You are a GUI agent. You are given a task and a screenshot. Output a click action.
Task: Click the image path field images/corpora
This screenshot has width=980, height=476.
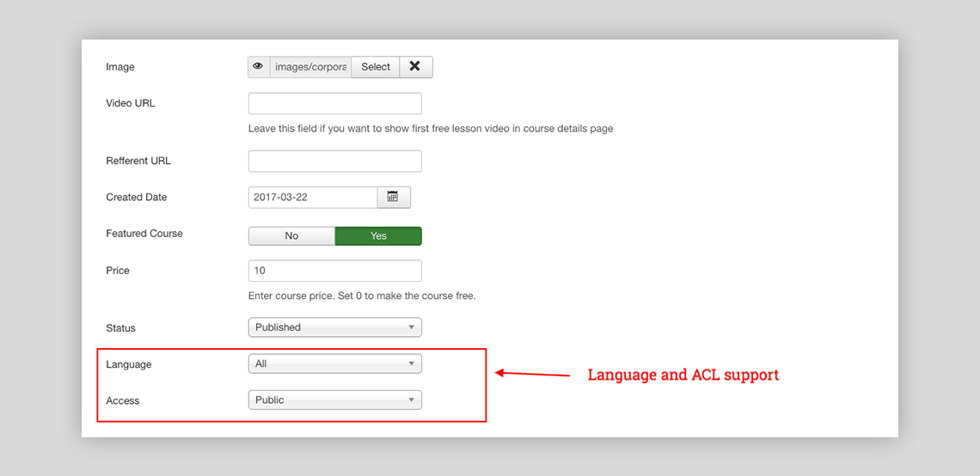pyautogui.click(x=310, y=67)
